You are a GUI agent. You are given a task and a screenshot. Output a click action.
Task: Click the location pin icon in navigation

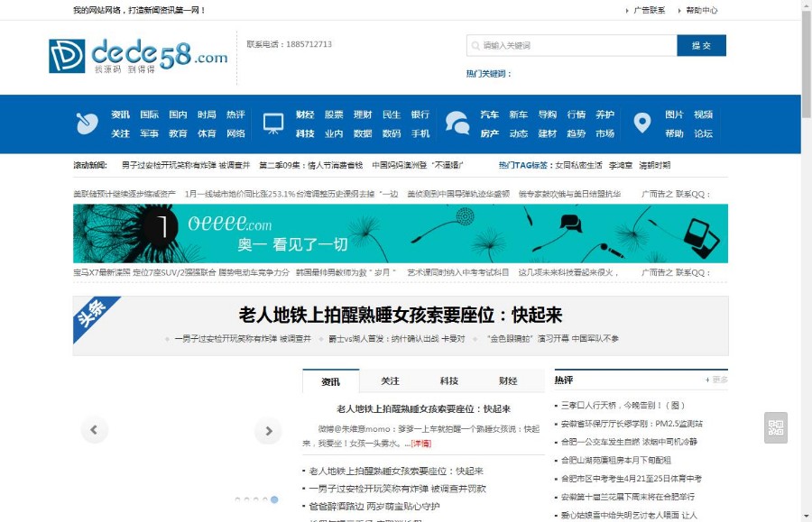click(642, 124)
